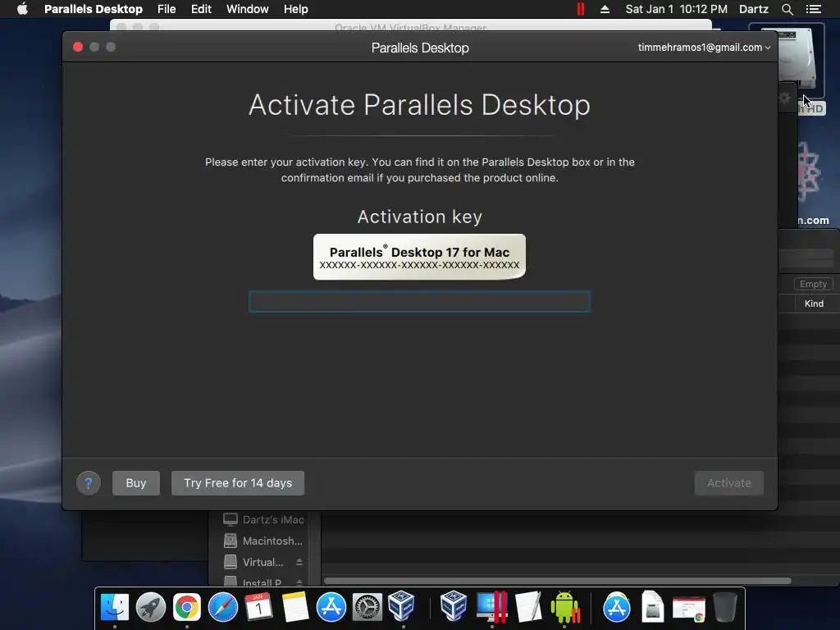
Task: Click the Parallels Desktop 17 key sample image
Action: pyautogui.click(x=419, y=257)
